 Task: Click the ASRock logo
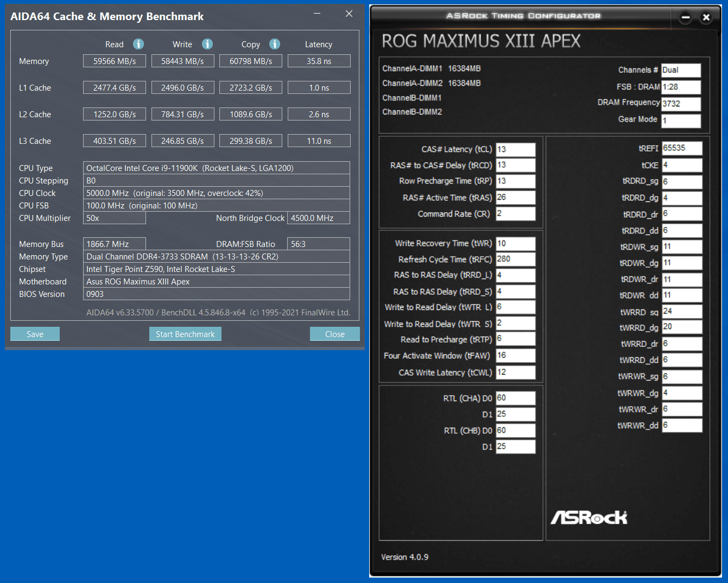click(x=589, y=517)
